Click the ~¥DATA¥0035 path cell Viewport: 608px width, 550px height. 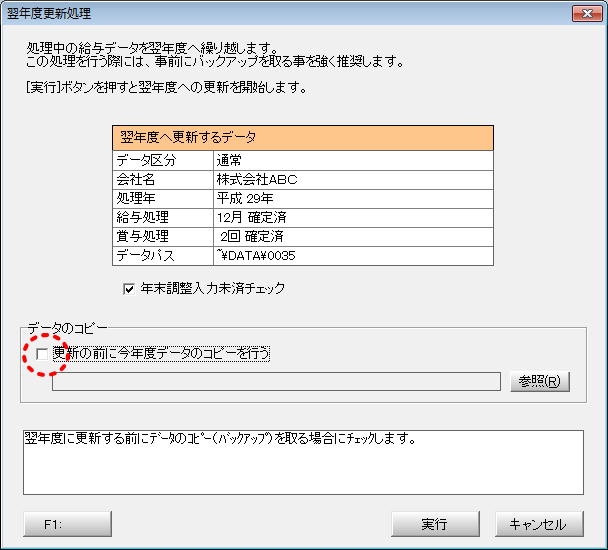pyautogui.click(x=353, y=256)
